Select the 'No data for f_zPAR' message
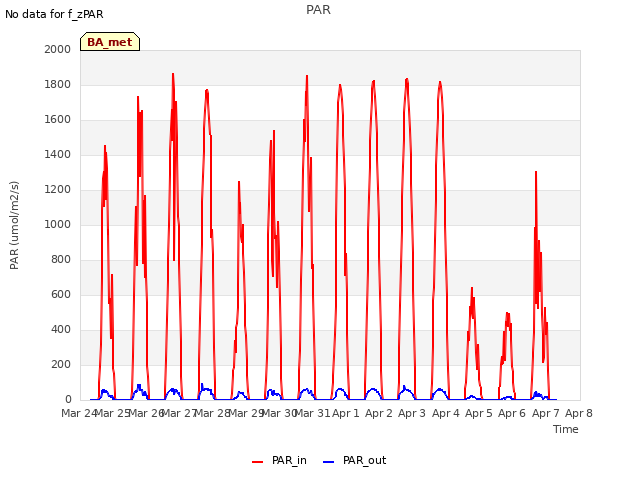This screenshot has height=480, width=640. point(54,14)
